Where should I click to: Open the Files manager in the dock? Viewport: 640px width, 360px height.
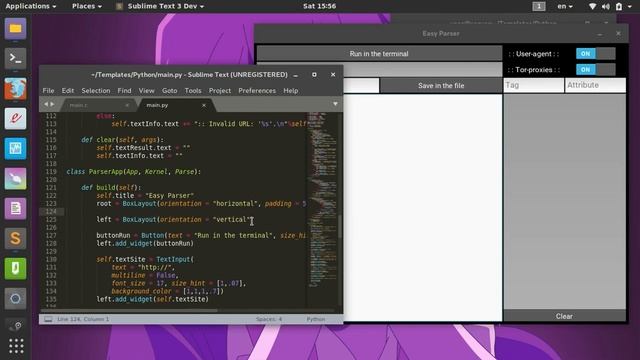coord(16,29)
